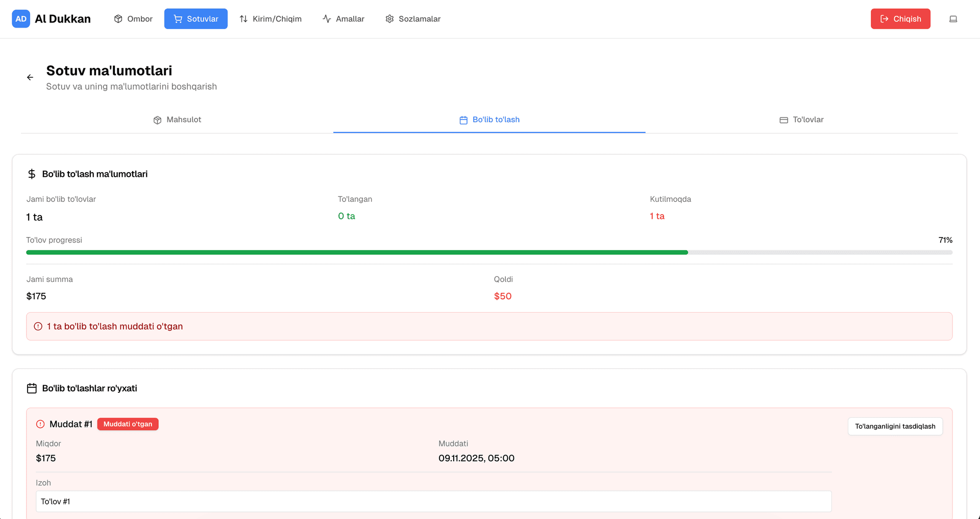Image resolution: width=980 pixels, height=519 pixels.
Task: Click the Izoh field containing To'lov #1
Action: click(x=433, y=502)
